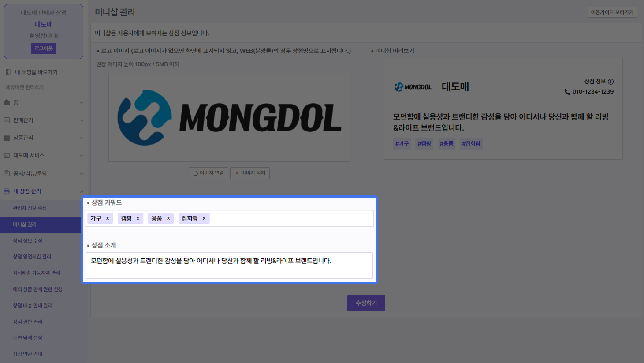Click the 이미지 변경 button
The height and width of the screenshot is (363, 644).
[208, 173]
